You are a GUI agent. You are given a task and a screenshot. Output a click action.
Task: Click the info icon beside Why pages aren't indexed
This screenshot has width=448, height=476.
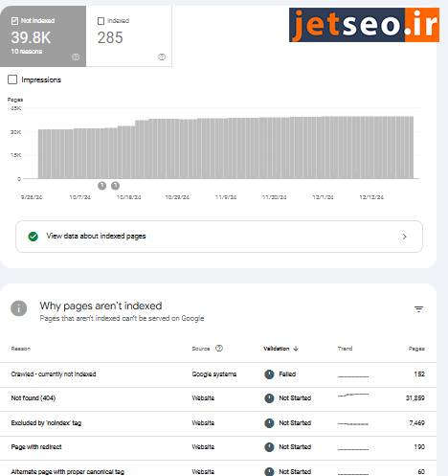click(19, 308)
